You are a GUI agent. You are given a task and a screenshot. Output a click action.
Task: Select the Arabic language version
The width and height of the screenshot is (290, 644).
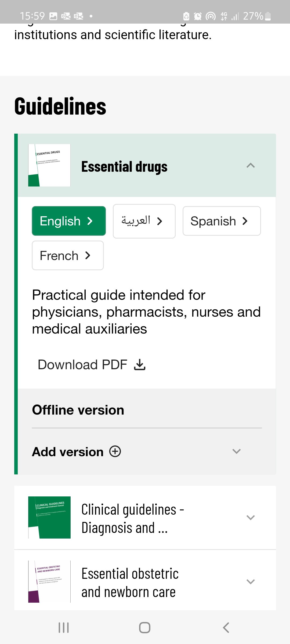[144, 221]
